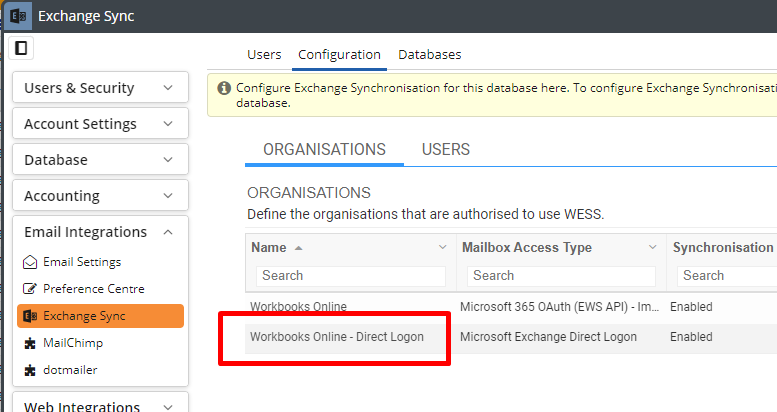The height and width of the screenshot is (412, 777).
Task: Switch to the Databases tab
Action: coord(430,55)
